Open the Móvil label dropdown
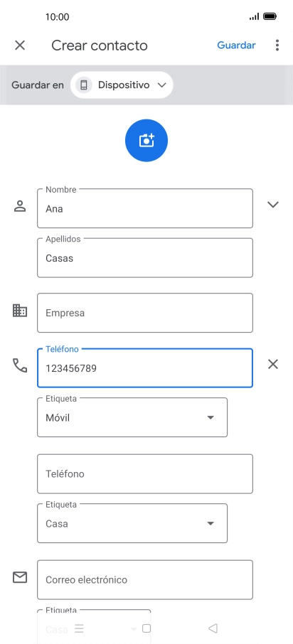 coord(132,417)
